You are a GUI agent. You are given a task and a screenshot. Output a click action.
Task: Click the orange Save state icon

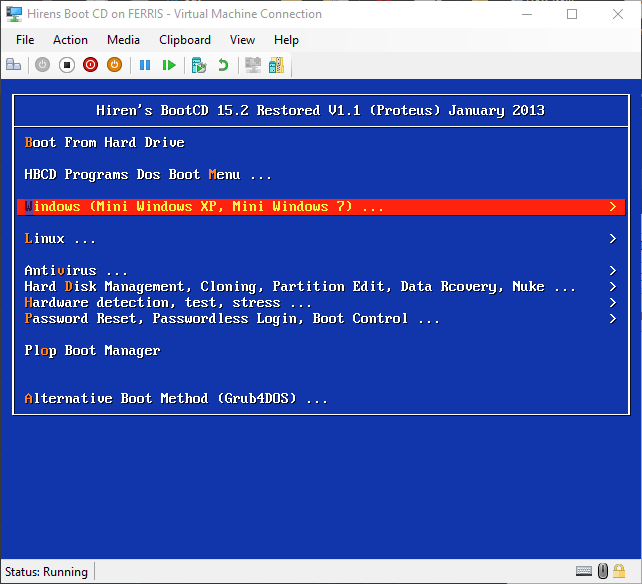coord(115,65)
